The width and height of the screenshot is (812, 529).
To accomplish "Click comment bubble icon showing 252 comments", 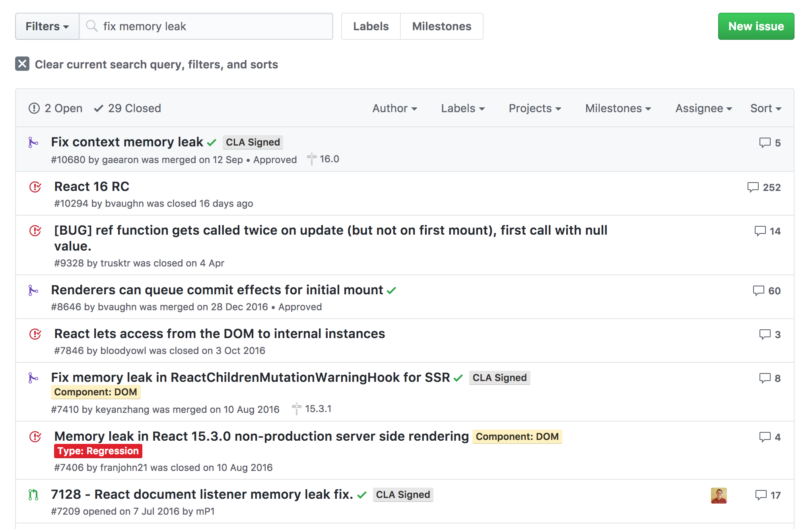I will pyautogui.click(x=753, y=187).
